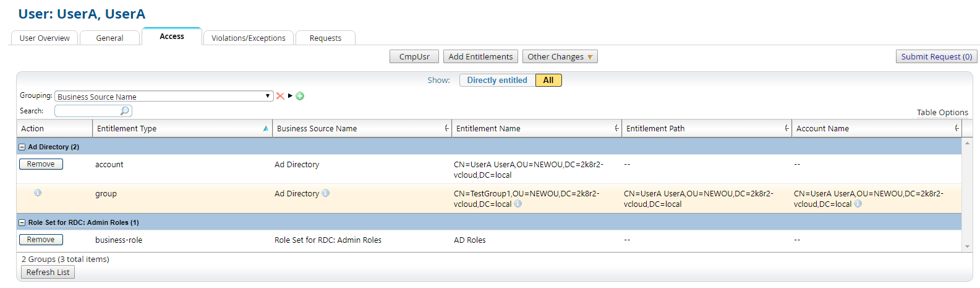Viewport: 980px width, 288px height.
Task: Toggle Show filter to Directly entitled
Action: coord(496,81)
